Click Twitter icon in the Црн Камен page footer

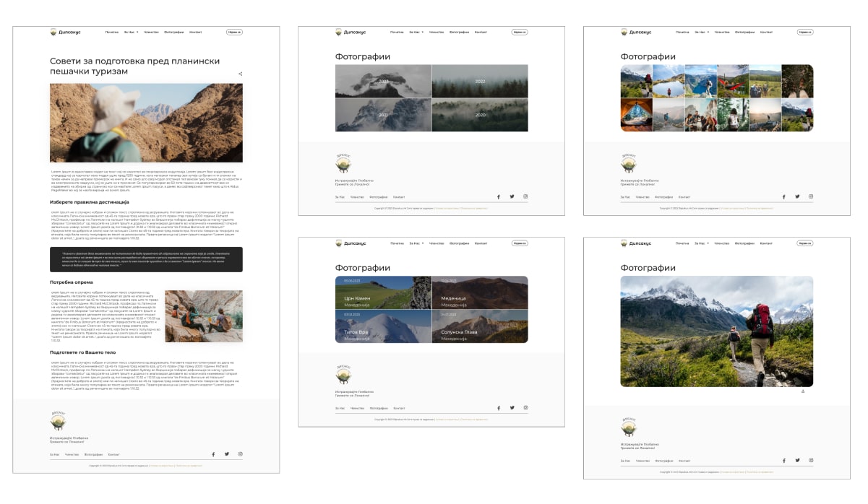(512, 408)
